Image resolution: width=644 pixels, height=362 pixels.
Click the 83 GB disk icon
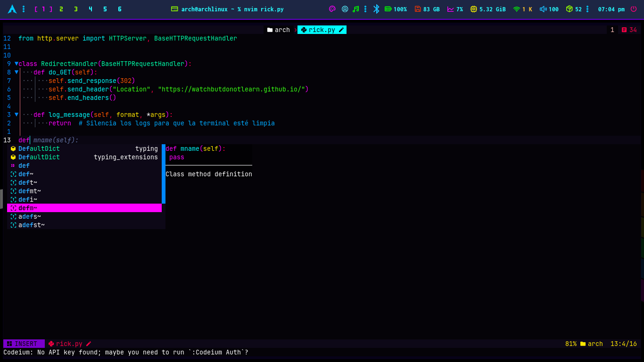[x=418, y=9]
